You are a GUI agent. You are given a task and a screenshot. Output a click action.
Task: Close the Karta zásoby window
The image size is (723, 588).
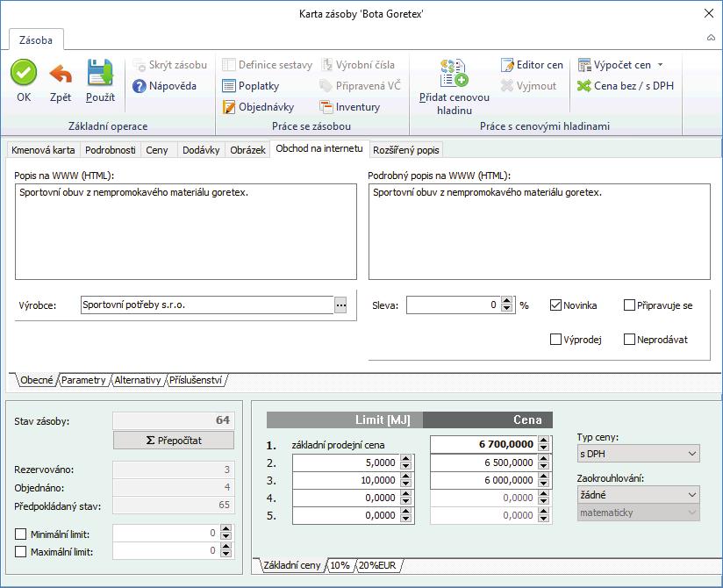click(x=709, y=13)
